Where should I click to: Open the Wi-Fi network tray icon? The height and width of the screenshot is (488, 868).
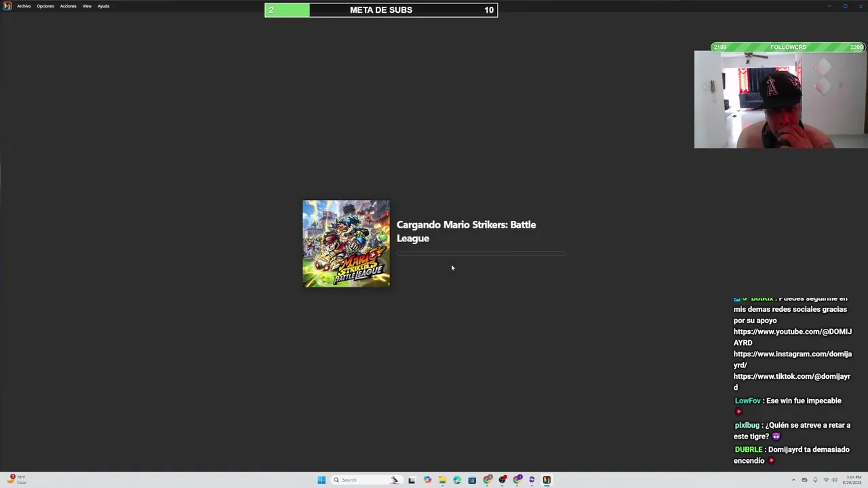click(826, 480)
